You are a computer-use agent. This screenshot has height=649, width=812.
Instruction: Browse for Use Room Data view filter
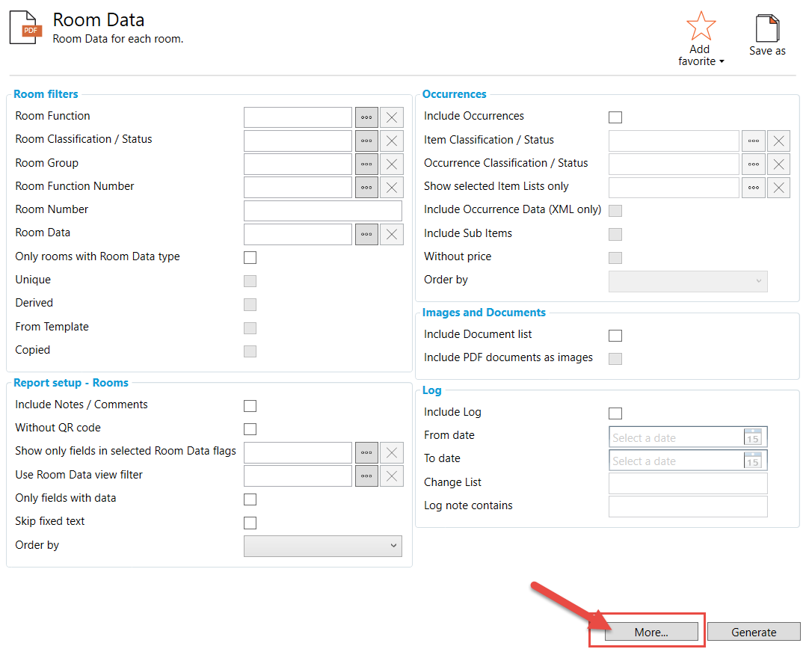click(366, 476)
